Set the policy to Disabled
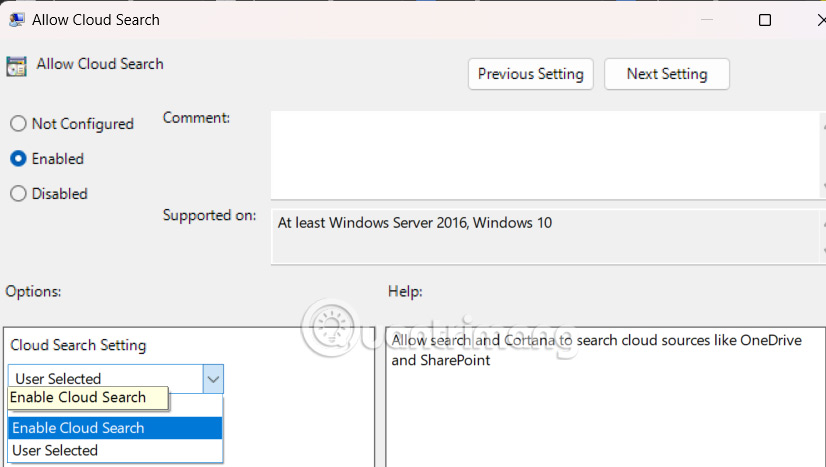The image size is (826, 467). (x=18, y=194)
